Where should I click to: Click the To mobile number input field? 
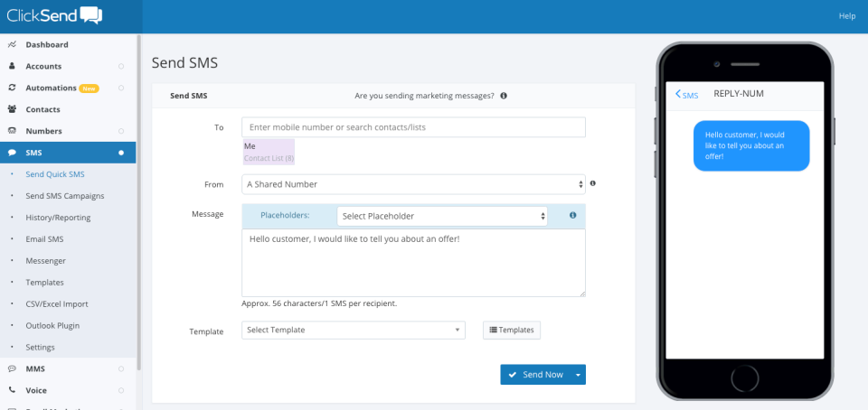[x=413, y=127]
